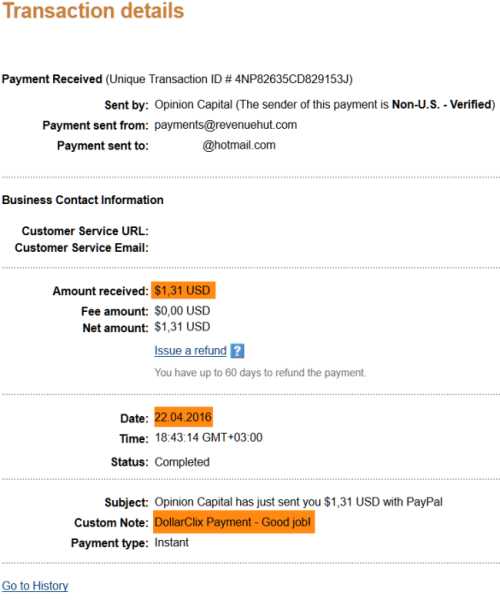Click the Fee amount value $0,00 USD
Viewport: 500px width, 600px height.
pyautogui.click(x=182, y=311)
